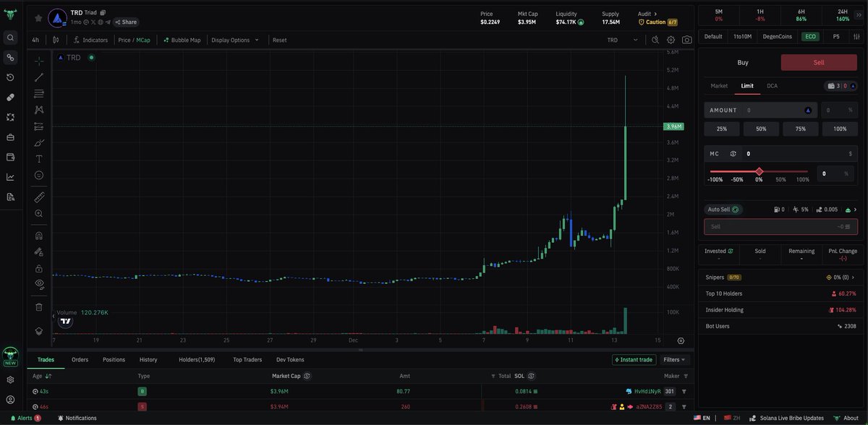Switch to the Market order tab
Screen dimensions: 868x425
tap(719, 86)
